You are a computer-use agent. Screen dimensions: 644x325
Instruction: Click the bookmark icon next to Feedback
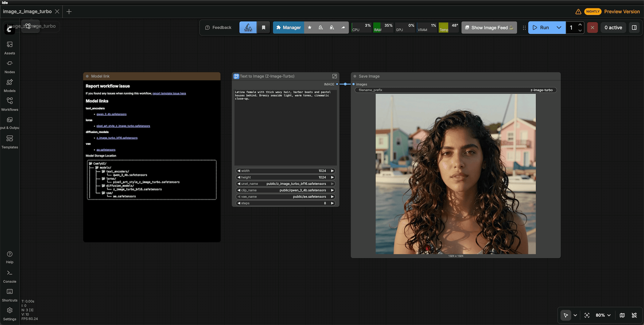click(264, 28)
